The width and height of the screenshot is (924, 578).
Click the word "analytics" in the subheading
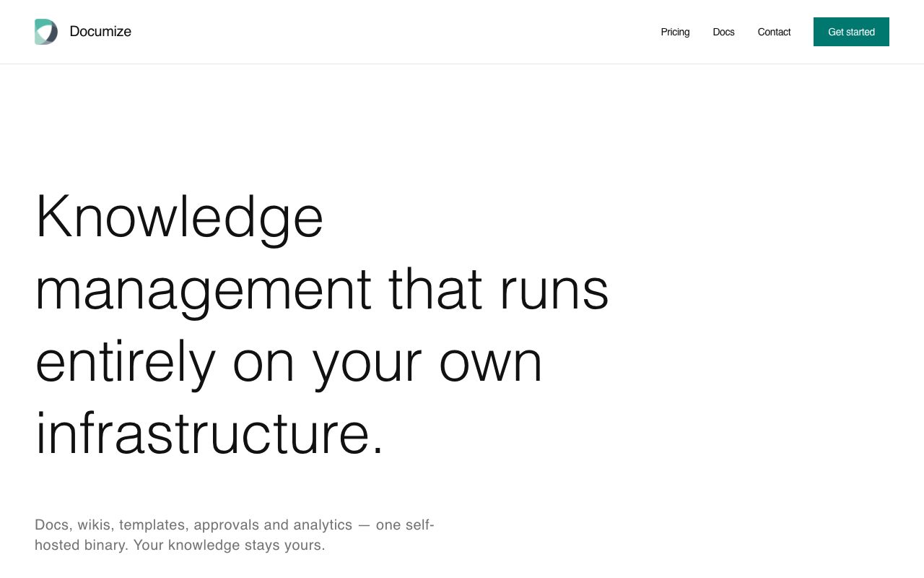(323, 525)
